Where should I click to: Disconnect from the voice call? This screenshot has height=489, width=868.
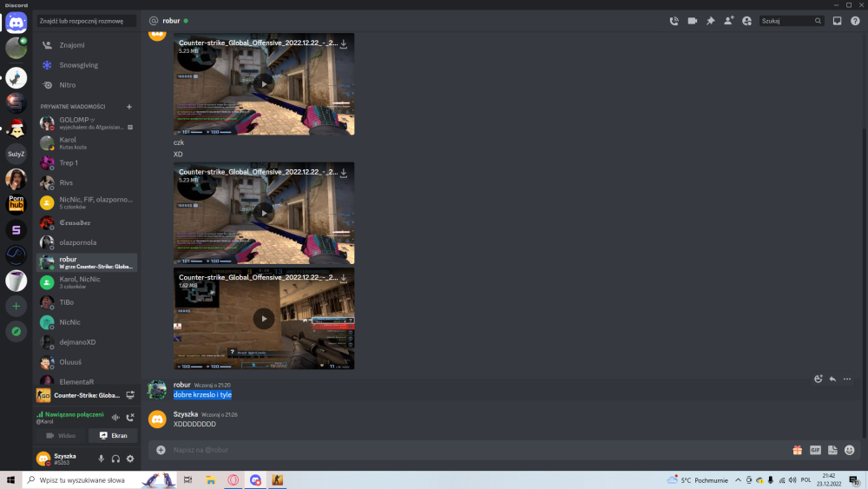click(130, 417)
